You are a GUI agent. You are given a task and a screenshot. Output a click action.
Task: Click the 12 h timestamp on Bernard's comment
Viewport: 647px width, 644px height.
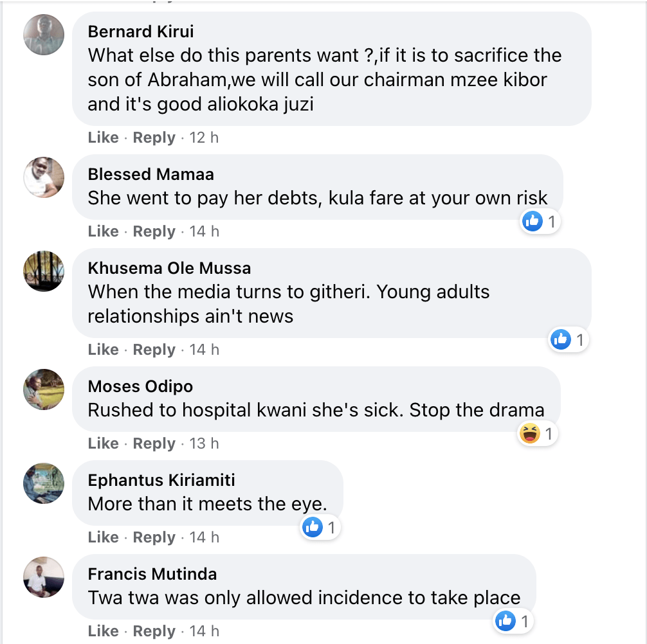click(x=204, y=138)
